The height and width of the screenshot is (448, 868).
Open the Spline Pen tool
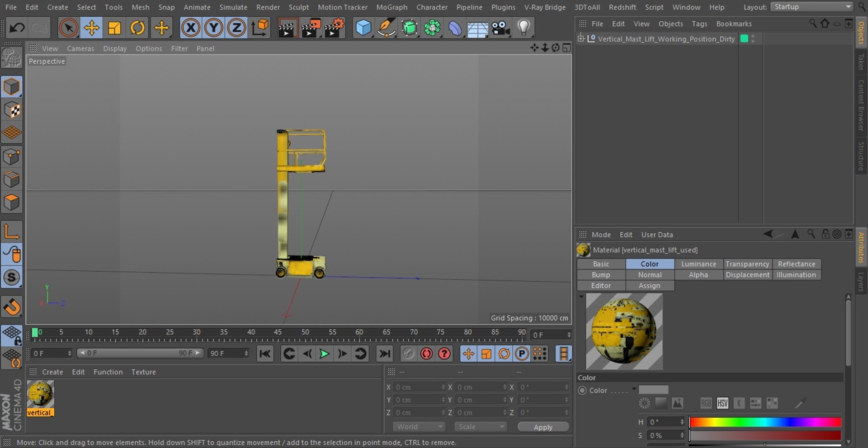point(387,28)
